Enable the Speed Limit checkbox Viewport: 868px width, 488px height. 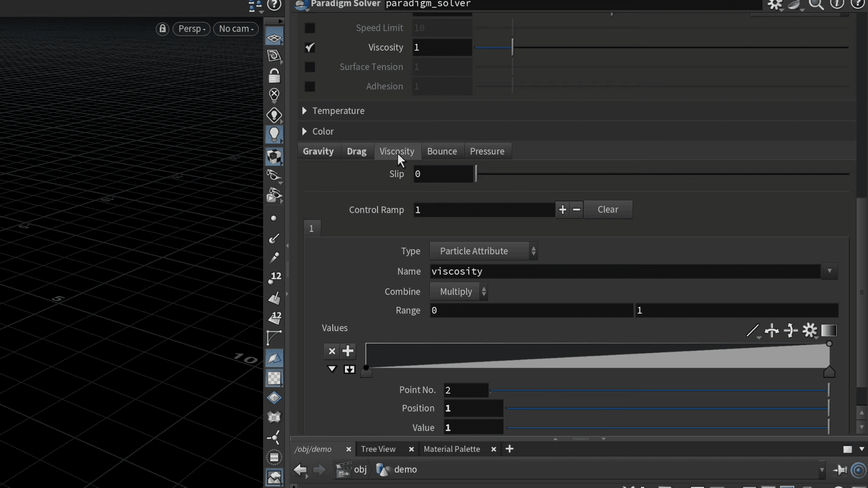click(x=310, y=28)
